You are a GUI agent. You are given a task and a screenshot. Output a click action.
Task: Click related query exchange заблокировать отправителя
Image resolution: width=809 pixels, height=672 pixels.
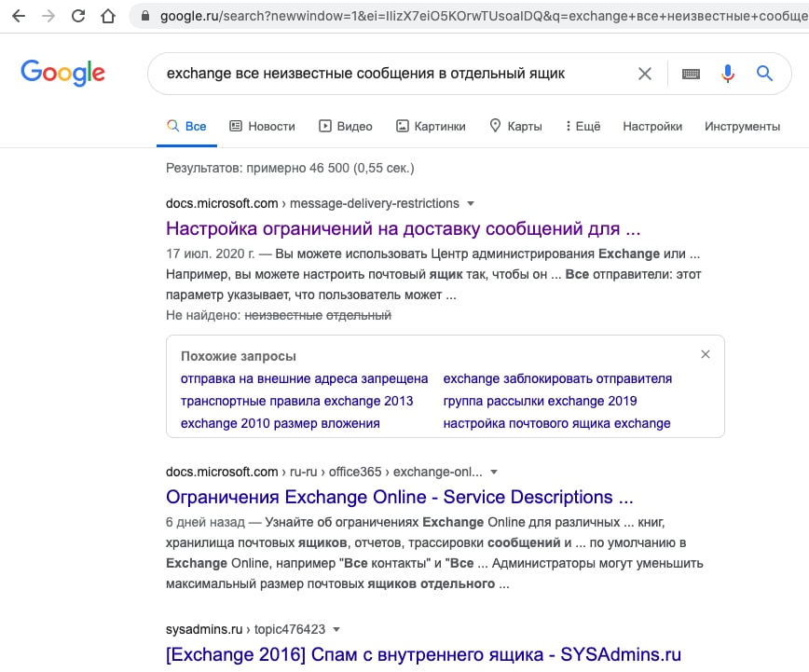pyautogui.click(x=557, y=378)
